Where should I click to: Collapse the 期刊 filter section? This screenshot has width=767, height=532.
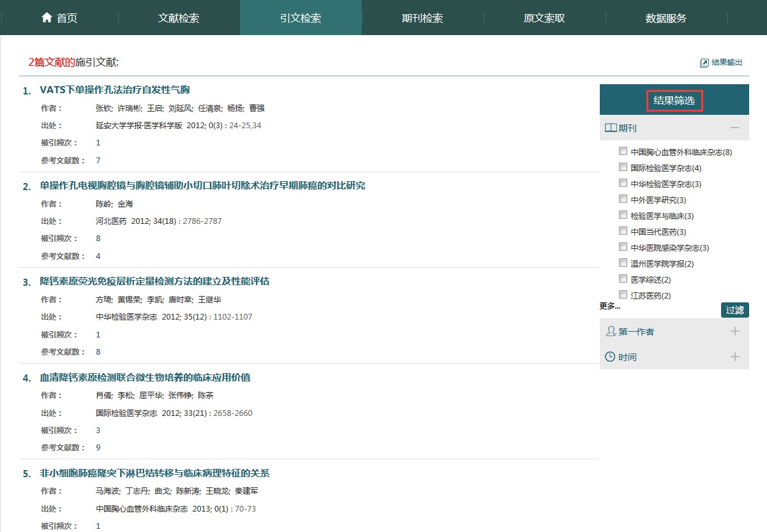735,128
